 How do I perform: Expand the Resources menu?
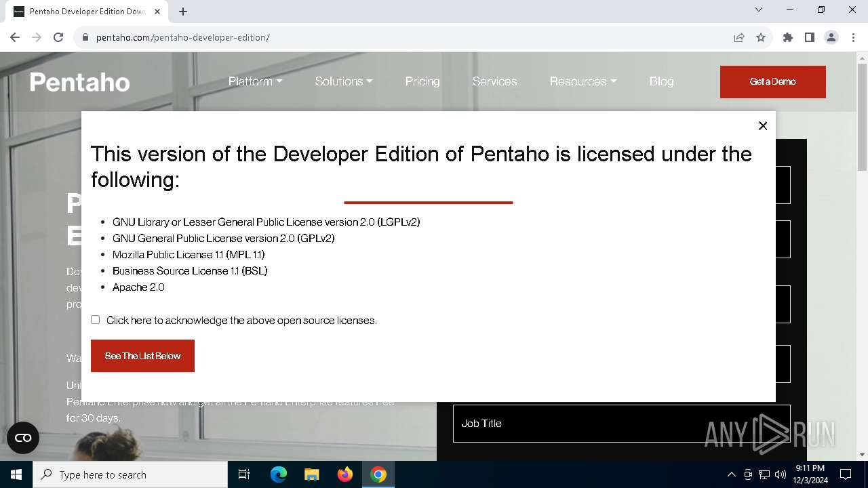[583, 81]
